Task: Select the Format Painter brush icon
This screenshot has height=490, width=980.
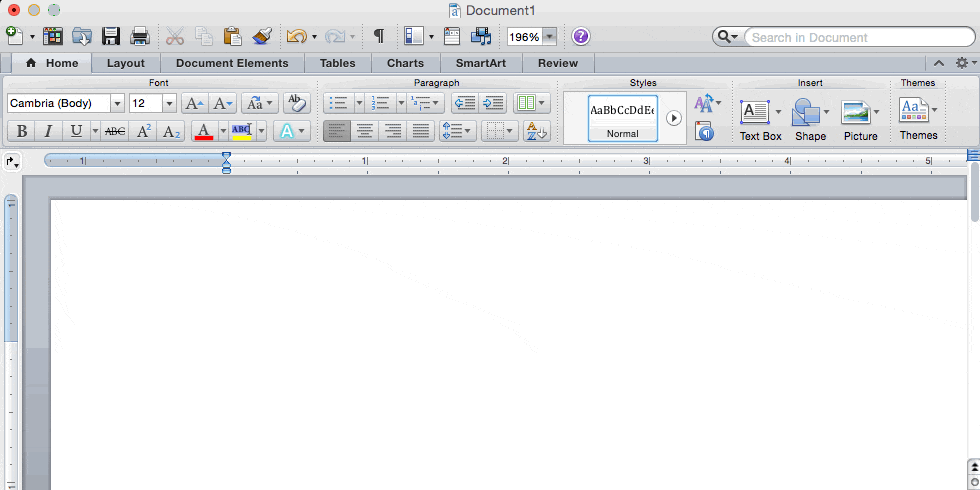Action: (262, 37)
